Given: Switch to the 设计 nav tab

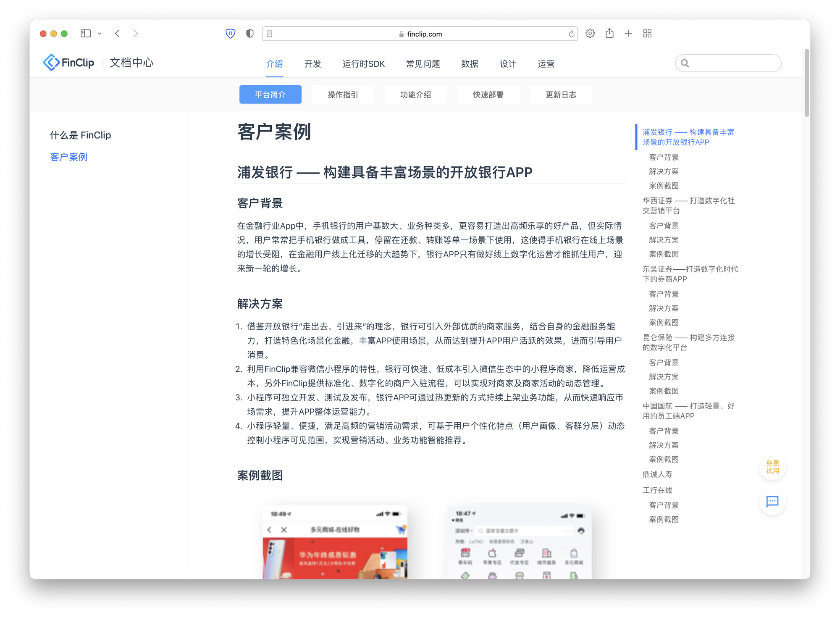Looking at the screenshot, I should click(x=508, y=64).
